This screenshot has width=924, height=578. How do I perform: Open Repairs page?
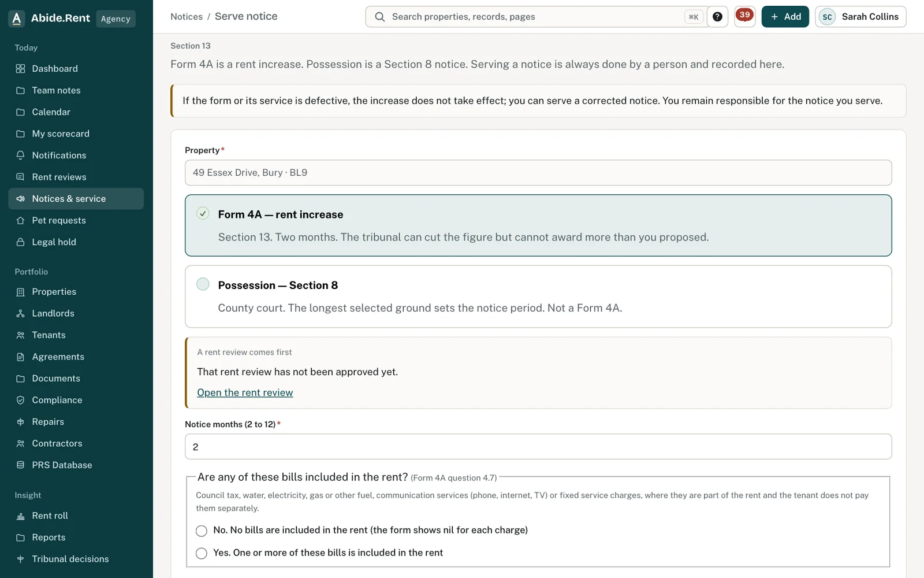pos(76,422)
